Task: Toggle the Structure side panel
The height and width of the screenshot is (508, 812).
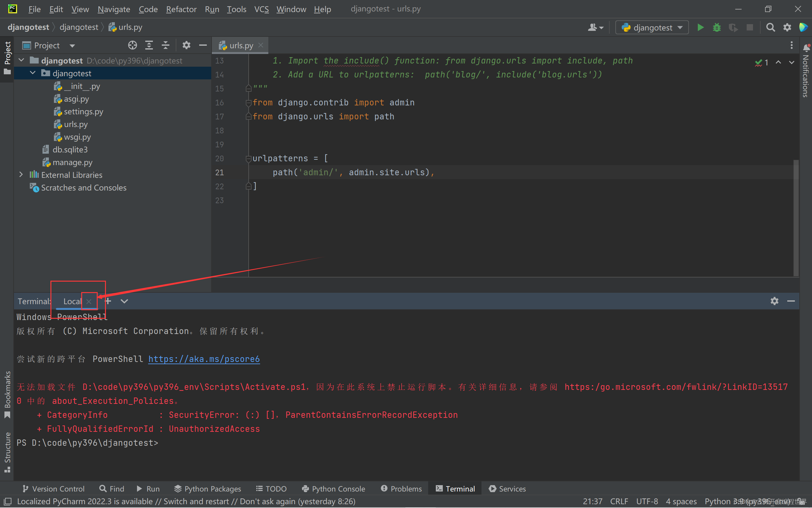Action: 7,452
